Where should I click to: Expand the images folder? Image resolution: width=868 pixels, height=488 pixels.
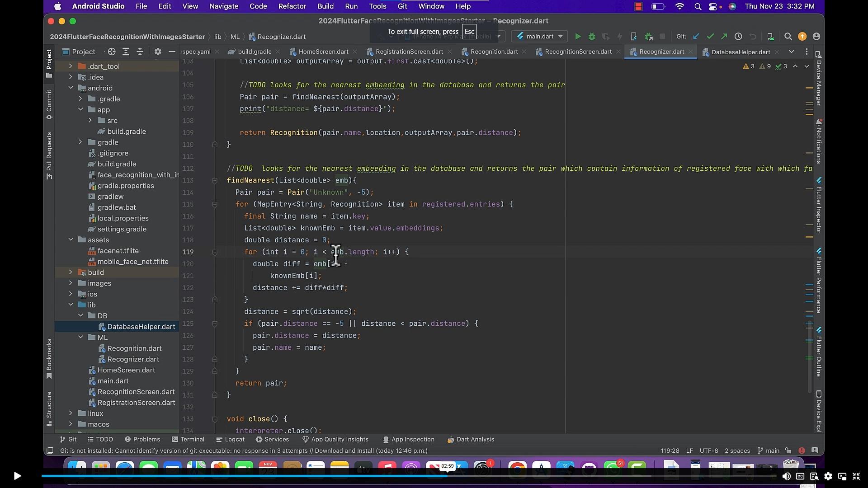pos(71,283)
